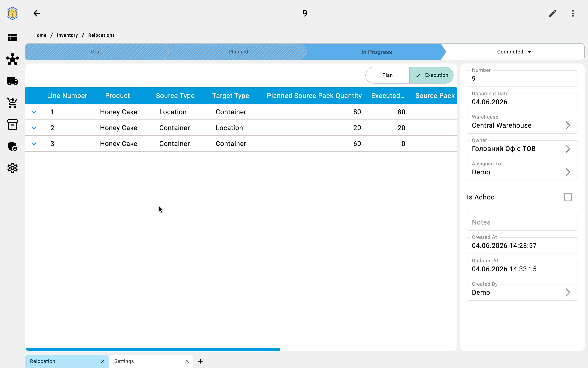Tick the Is Adhoc checkbox
Viewport: 588px width, 368px height.
568,197
